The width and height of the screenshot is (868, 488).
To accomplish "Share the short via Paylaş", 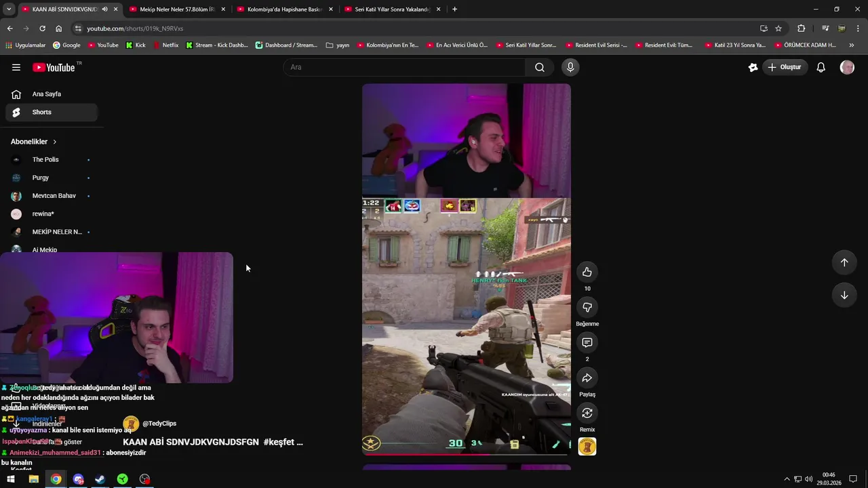I will click(x=587, y=378).
